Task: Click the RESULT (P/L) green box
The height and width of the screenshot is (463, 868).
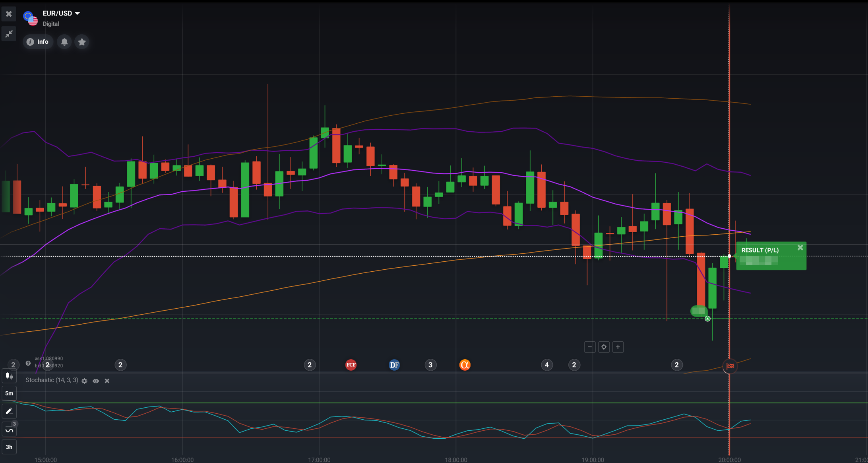Action: (x=771, y=256)
